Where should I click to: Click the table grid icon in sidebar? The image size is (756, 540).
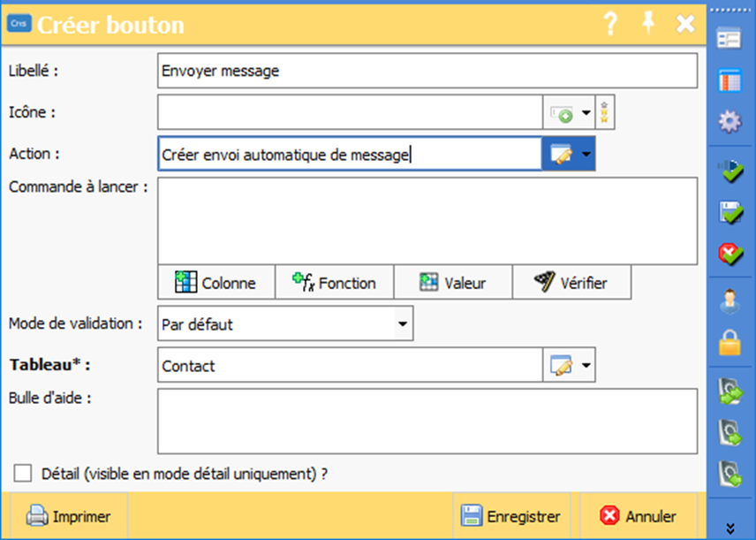730,80
